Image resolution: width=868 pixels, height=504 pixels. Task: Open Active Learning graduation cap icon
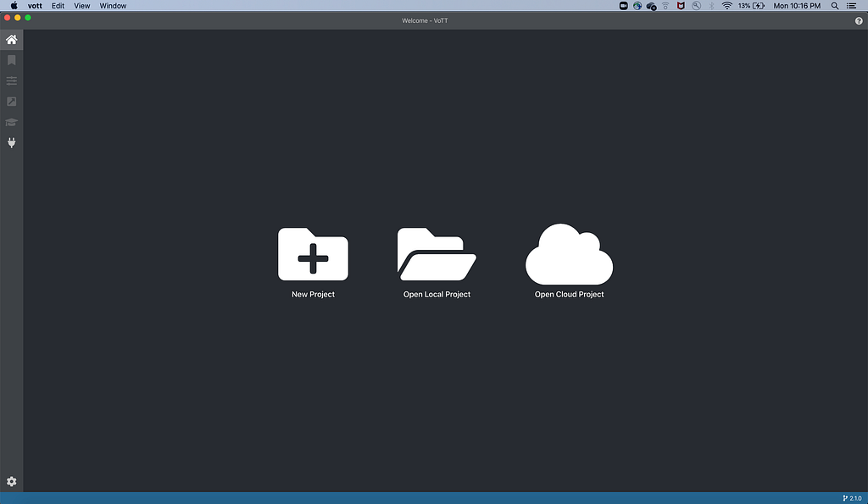pos(11,122)
